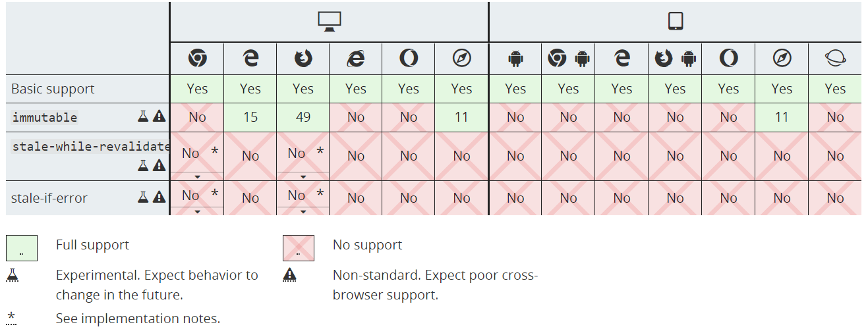The width and height of the screenshot is (868, 335).
Task: Click Firefox desktop immutable cell showing 49
Action: click(303, 117)
